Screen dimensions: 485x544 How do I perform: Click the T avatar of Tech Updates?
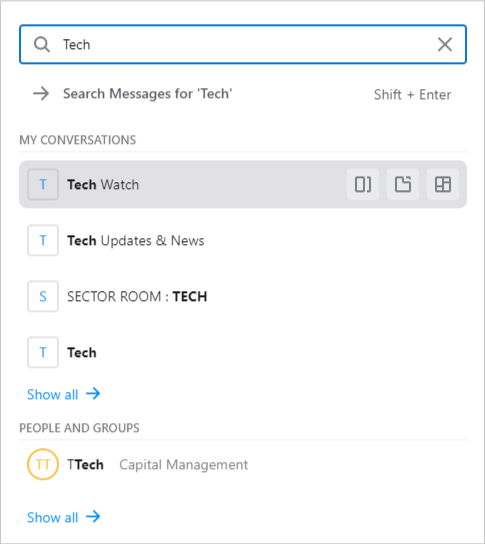pos(43,240)
